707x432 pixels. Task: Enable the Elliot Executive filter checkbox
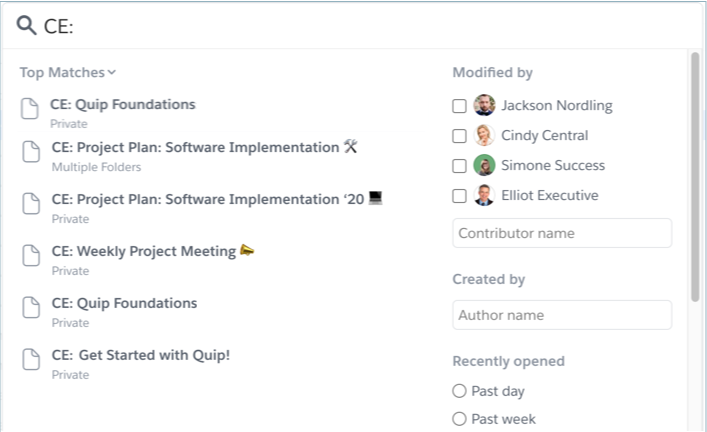[x=459, y=196]
